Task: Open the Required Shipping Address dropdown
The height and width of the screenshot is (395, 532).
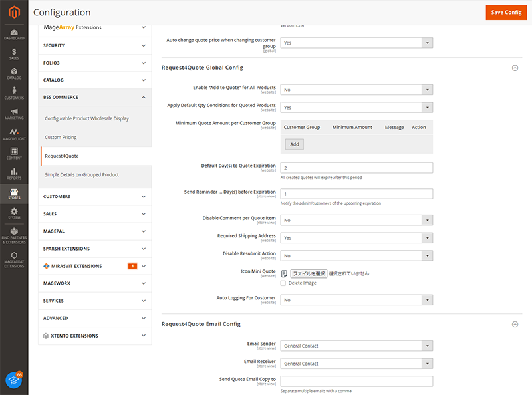Action: tap(356, 238)
